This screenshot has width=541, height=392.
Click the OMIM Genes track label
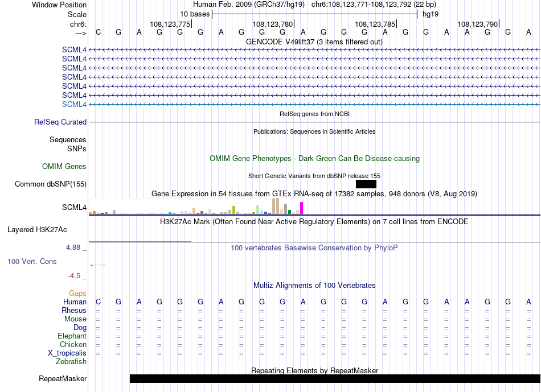point(64,167)
